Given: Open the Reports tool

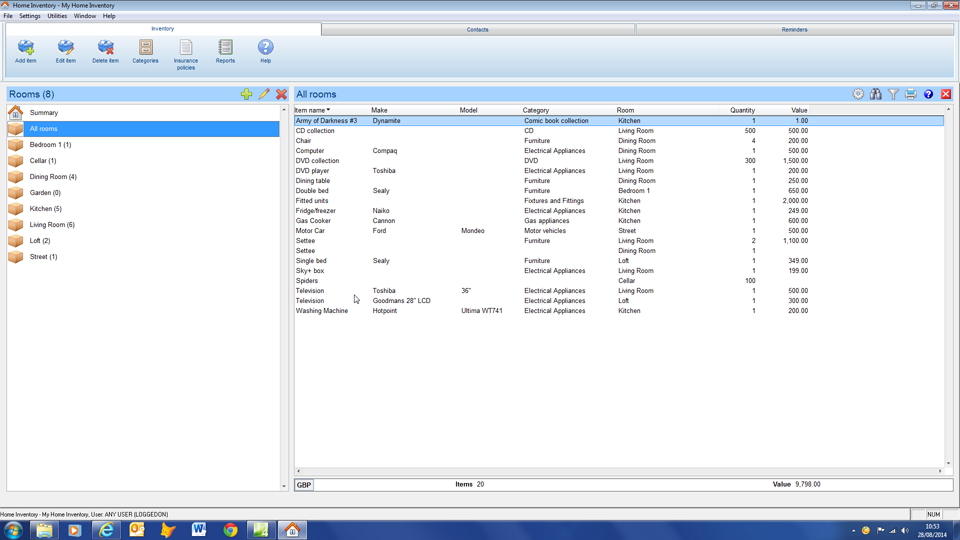Looking at the screenshot, I should 225,51.
